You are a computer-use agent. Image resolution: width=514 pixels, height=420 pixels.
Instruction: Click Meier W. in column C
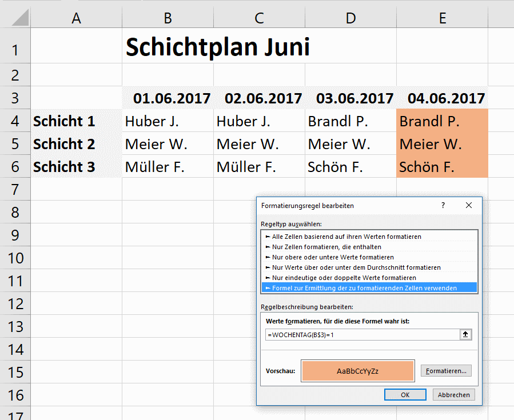(260, 144)
